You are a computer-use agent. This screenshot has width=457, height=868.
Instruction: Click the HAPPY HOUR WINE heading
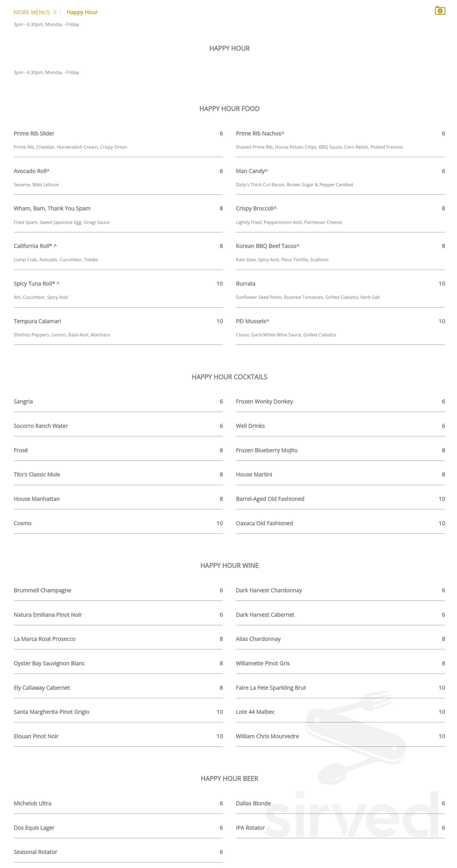[229, 565]
